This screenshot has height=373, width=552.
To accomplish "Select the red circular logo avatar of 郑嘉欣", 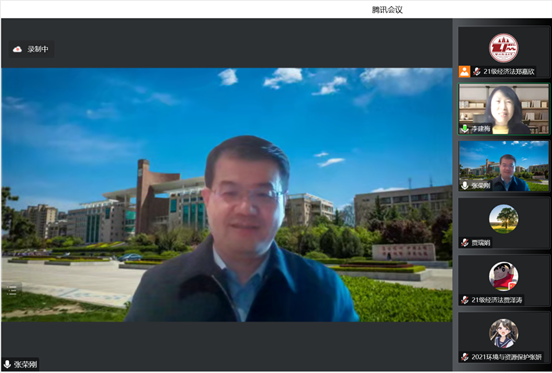I will click(x=503, y=48).
